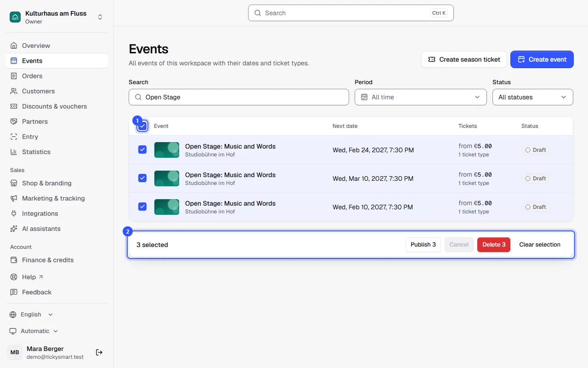This screenshot has height=368, width=588.
Task: Navigate to Statistics in the sidebar
Action: click(57, 152)
